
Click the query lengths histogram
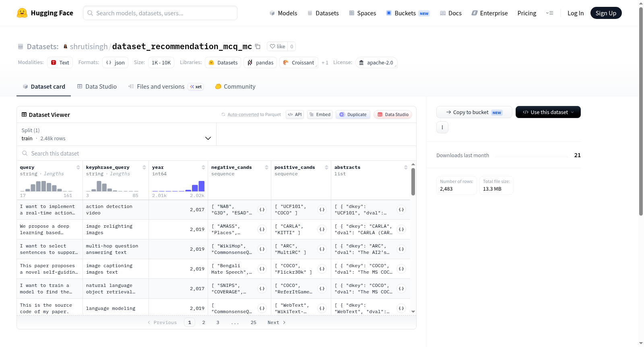point(46,186)
